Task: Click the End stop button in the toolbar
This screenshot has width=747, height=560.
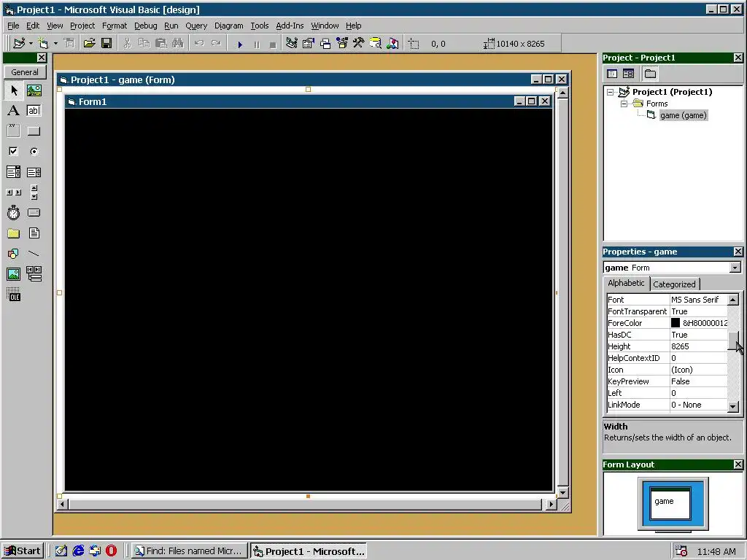Action: pyautogui.click(x=273, y=44)
